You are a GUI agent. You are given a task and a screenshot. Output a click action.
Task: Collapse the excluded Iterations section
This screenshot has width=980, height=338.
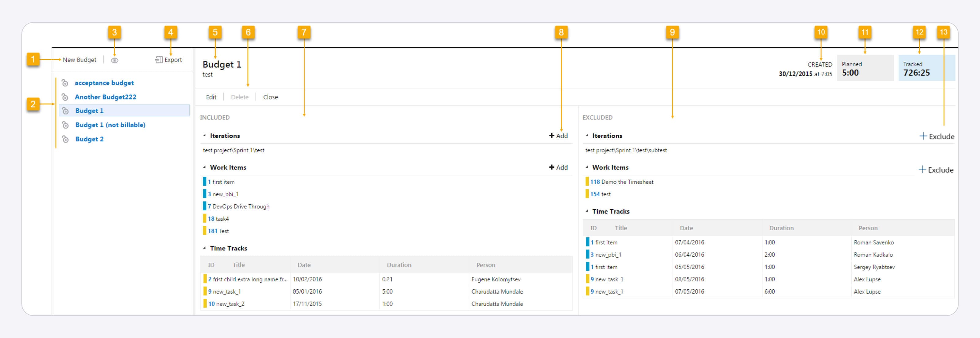(x=587, y=135)
